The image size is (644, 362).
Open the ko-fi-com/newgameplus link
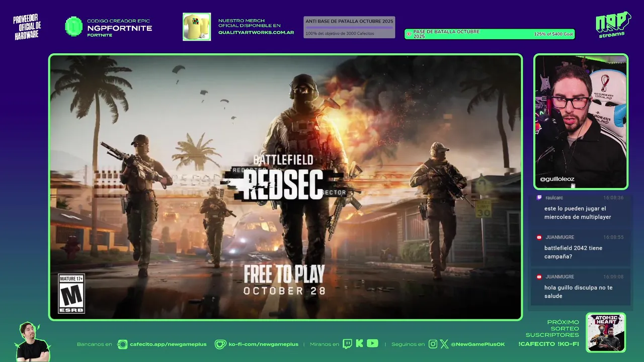[263, 344]
